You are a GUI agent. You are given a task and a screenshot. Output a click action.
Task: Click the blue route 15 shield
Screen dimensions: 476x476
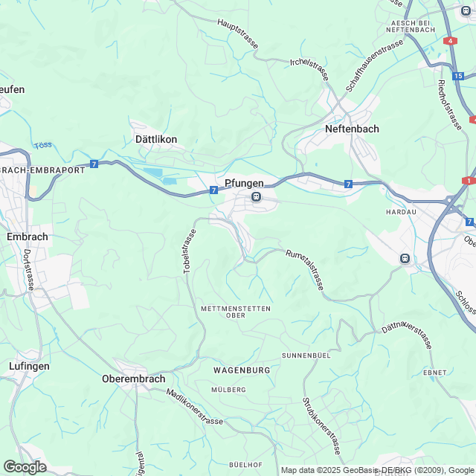458,76
